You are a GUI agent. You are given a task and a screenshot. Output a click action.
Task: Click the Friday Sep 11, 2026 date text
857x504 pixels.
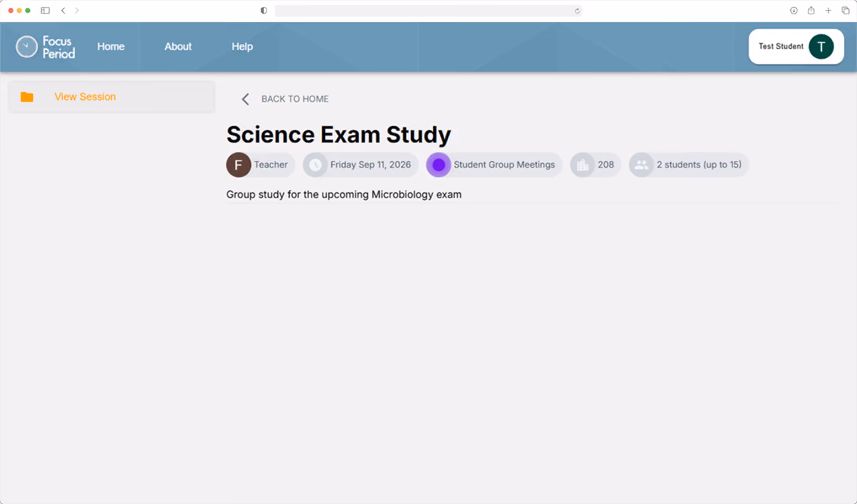371,165
